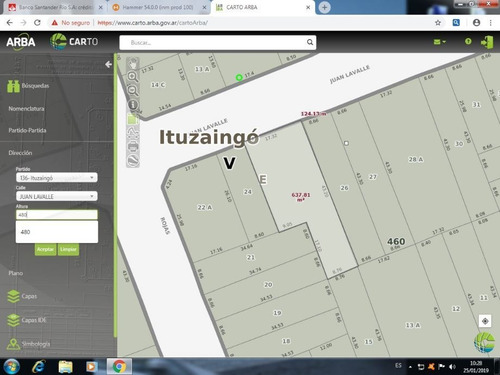
Task: Click the CARTO logo
Action: [74, 42]
